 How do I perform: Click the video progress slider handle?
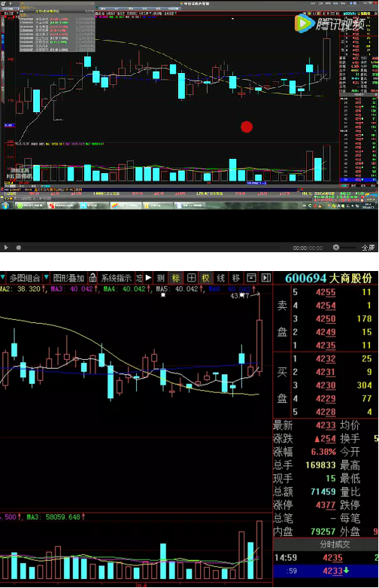(18, 248)
